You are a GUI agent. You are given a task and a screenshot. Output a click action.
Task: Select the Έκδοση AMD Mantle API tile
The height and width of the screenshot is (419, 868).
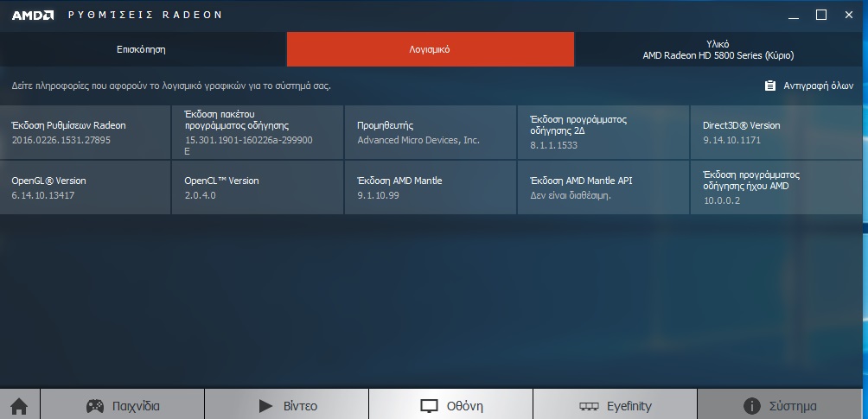tap(603, 187)
